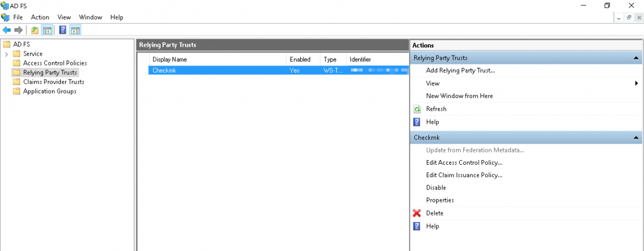Click Delete action text for Checkmk
Viewport: 644px width, 251px height.
coord(434,213)
